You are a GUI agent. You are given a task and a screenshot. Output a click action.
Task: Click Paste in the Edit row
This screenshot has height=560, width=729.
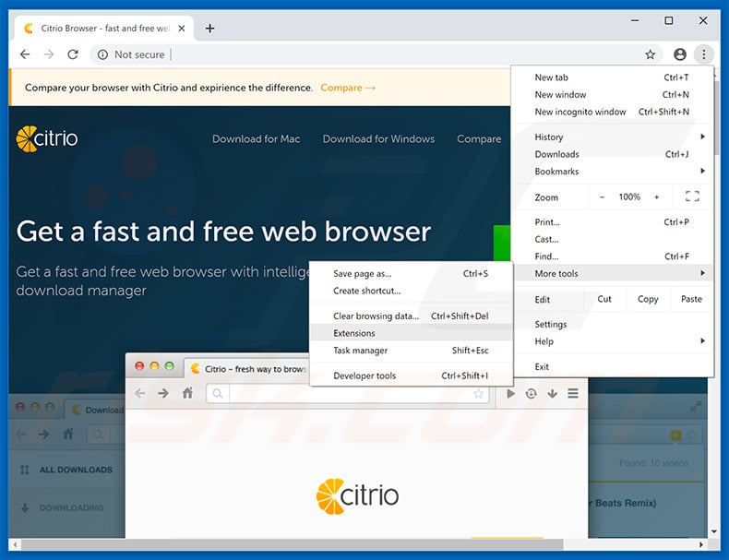[x=691, y=299]
